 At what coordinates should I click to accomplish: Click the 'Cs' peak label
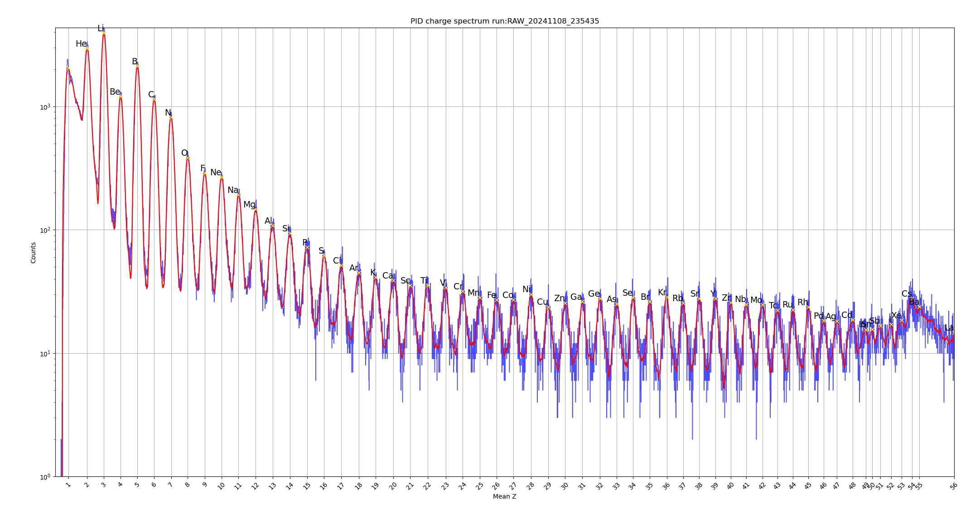click(x=907, y=294)
